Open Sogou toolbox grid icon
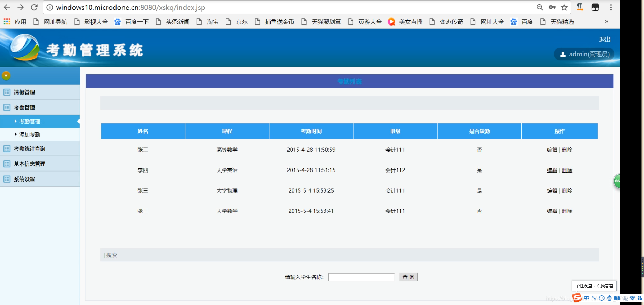The image size is (644, 305). [640, 298]
